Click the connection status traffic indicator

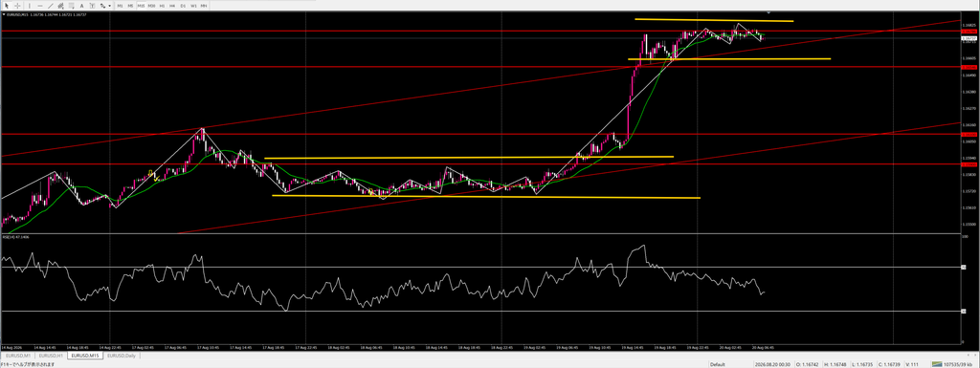[x=953, y=364]
